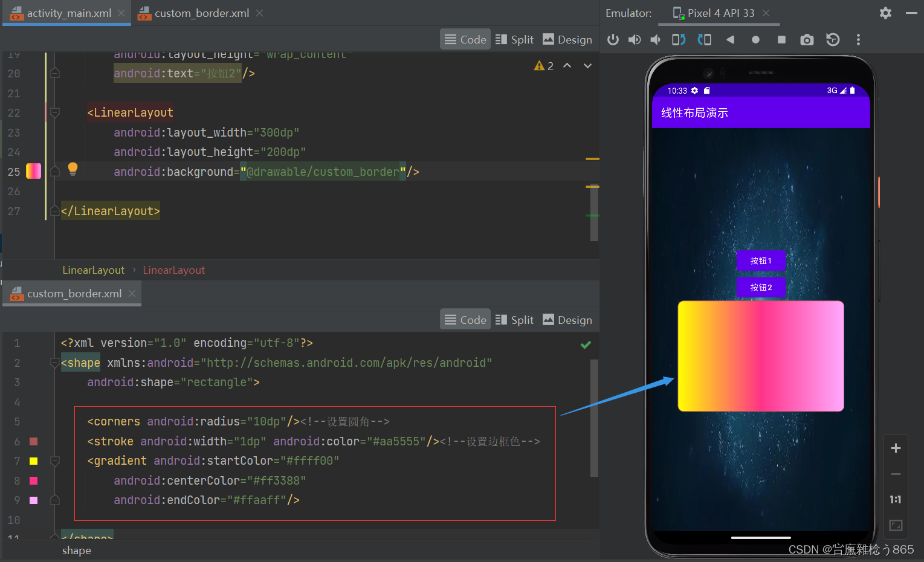Click the shape breadcrumb at bottom
The height and width of the screenshot is (562, 924).
pos(77,551)
